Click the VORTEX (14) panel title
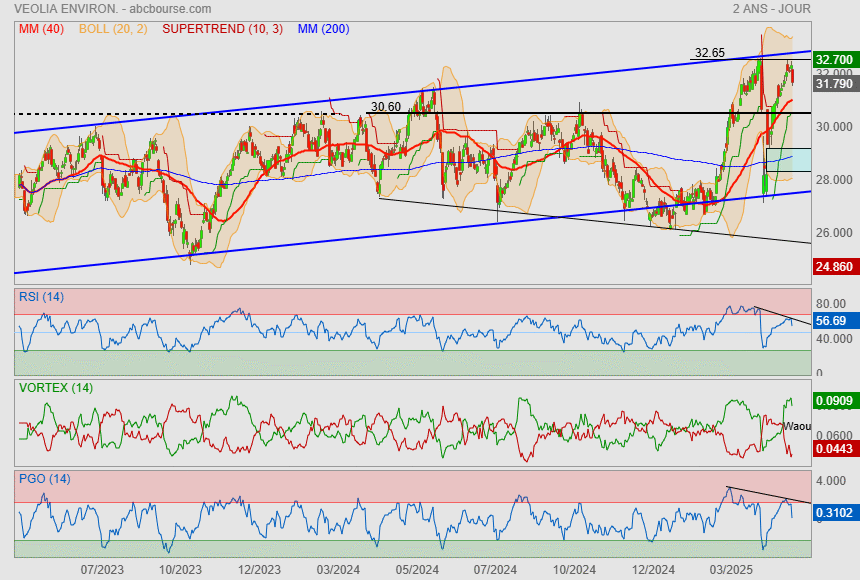The width and height of the screenshot is (860, 580). coord(56,388)
